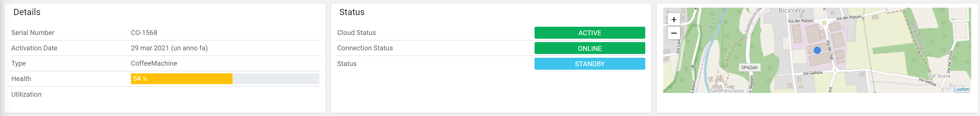Zoom in the map with plus button
Screen dimensions: 980x116
[x=673, y=19]
